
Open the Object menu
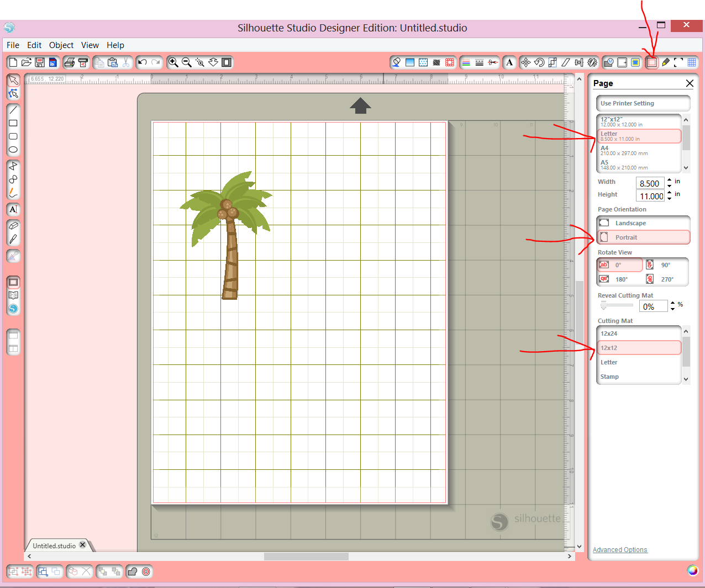(61, 45)
